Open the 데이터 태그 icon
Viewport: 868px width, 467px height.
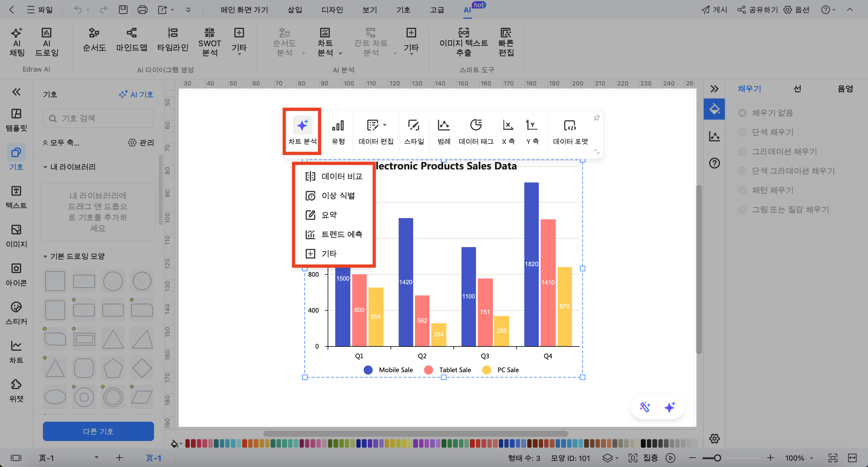click(x=476, y=125)
